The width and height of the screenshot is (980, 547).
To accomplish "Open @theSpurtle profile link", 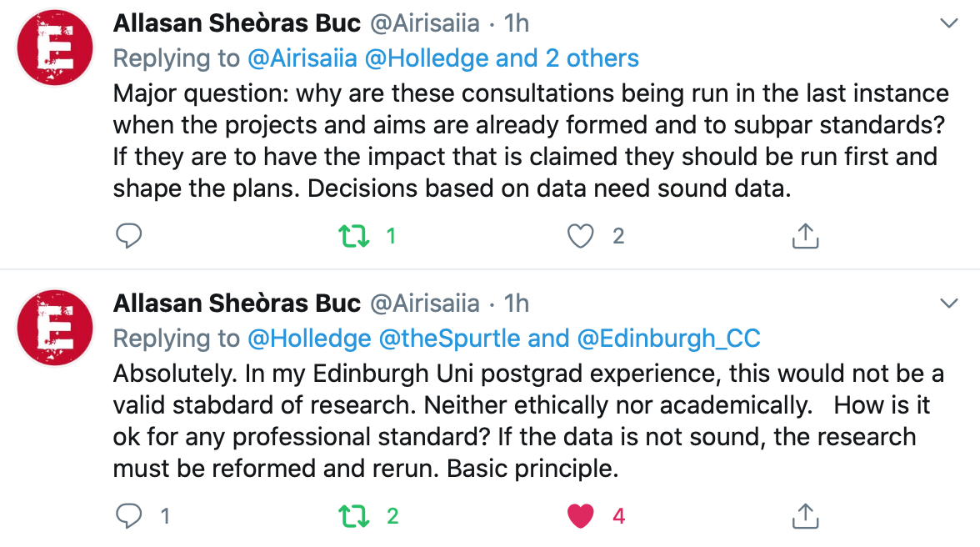I will tap(449, 339).
